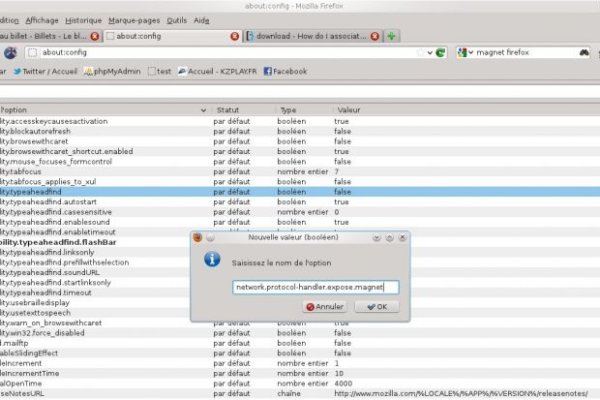Open the Facebook bookmark
Viewport: 600px width, 400px height.
click(x=284, y=71)
